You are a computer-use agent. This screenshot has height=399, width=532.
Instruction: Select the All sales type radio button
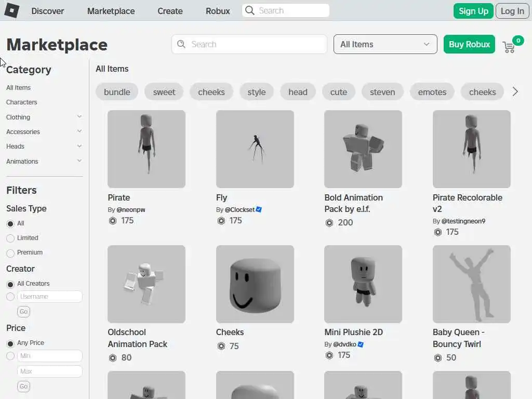[x=10, y=223]
